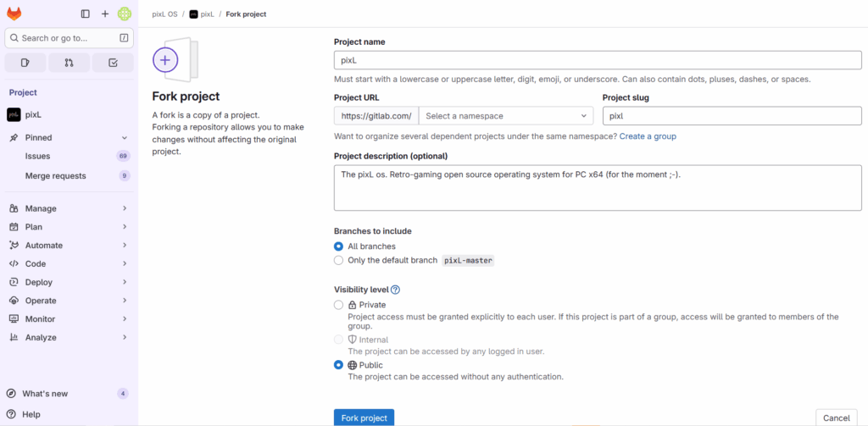This screenshot has width=868, height=426.
Task: Open the Select a namespace dropdown
Action: point(506,116)
